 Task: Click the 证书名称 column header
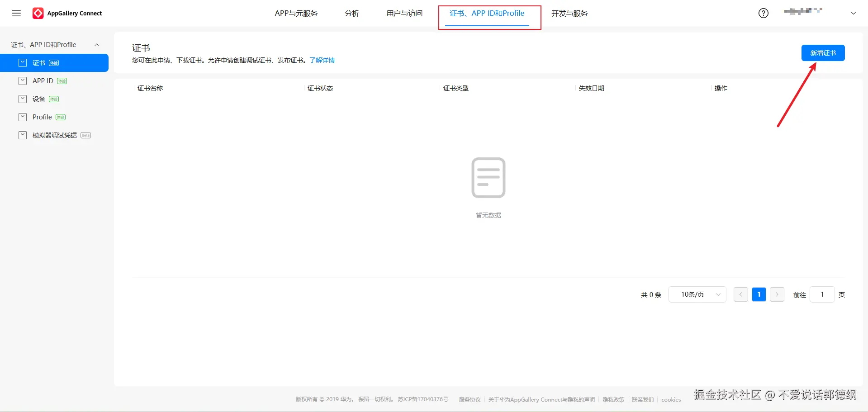pos(150,88)
